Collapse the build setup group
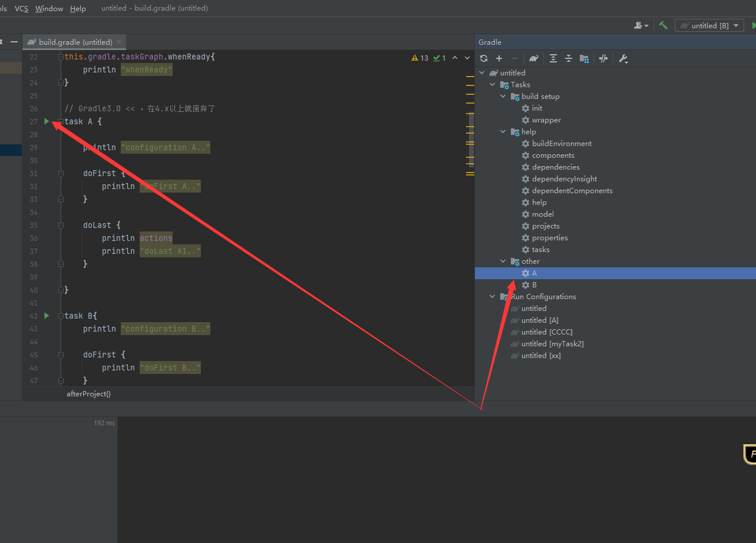This screenshot has height=543, width=756. (503, 97)
